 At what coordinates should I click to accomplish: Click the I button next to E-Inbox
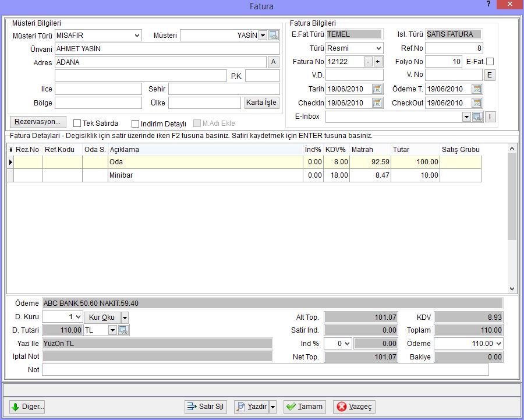(490, 117)
